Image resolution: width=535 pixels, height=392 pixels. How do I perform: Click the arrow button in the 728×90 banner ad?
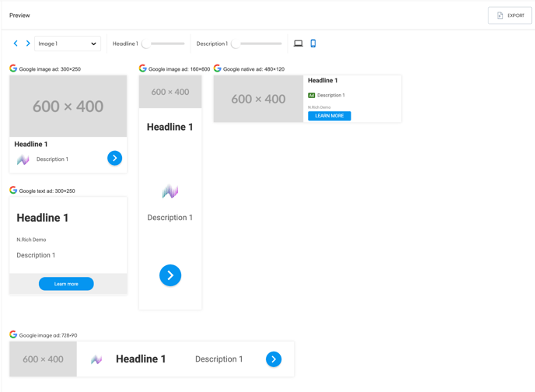point(273,359)
